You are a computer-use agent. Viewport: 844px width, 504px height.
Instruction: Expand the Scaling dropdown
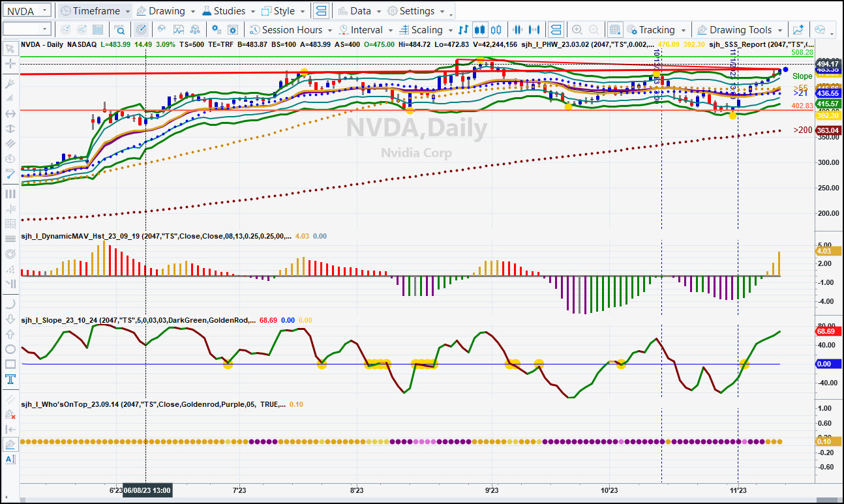[450, 31]
